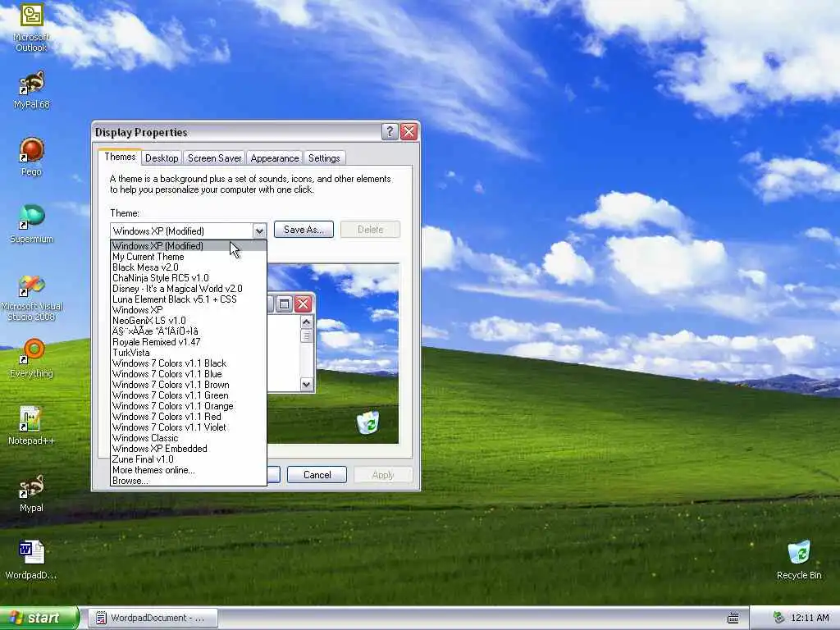
Task: Choose the plain Windows XP theme
Action: pos(188,309)
